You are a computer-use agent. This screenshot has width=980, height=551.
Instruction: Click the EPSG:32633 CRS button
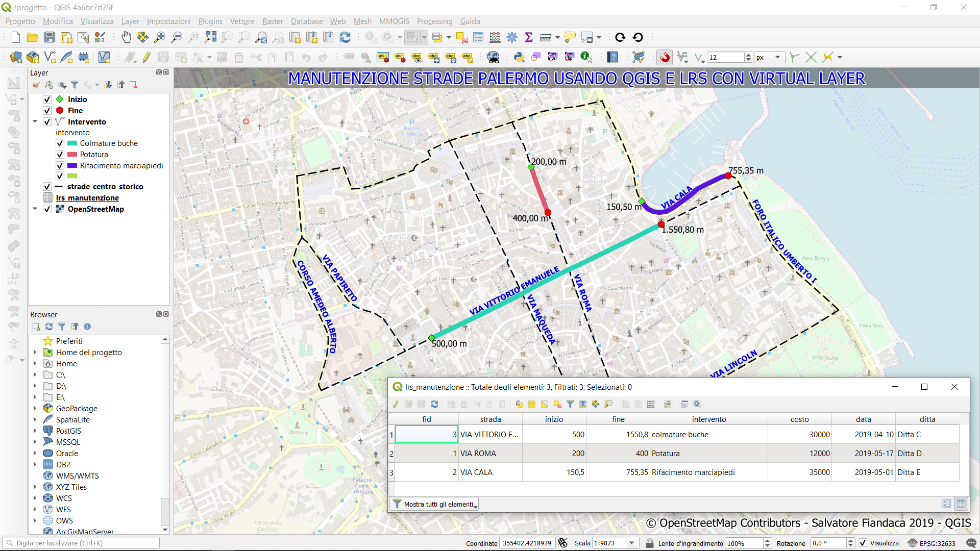tap(932, 543)
